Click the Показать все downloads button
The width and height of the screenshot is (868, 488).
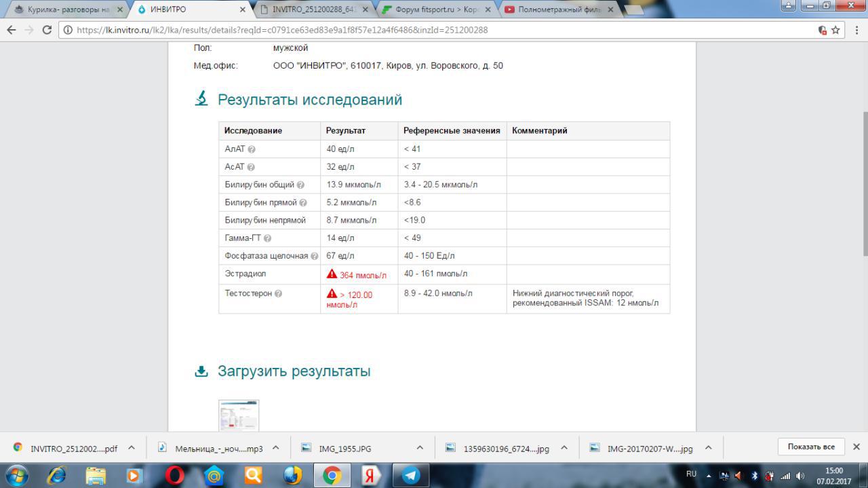pyautogui.click(x=810, y=447)
